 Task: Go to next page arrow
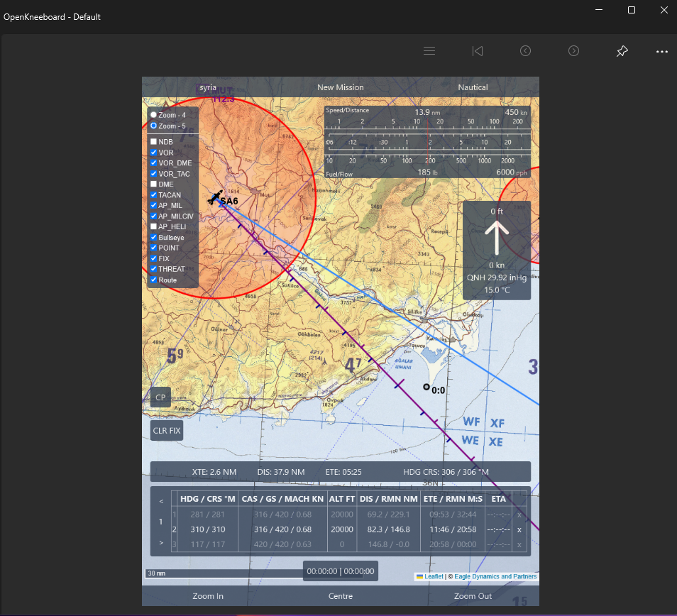coord(574,51)
